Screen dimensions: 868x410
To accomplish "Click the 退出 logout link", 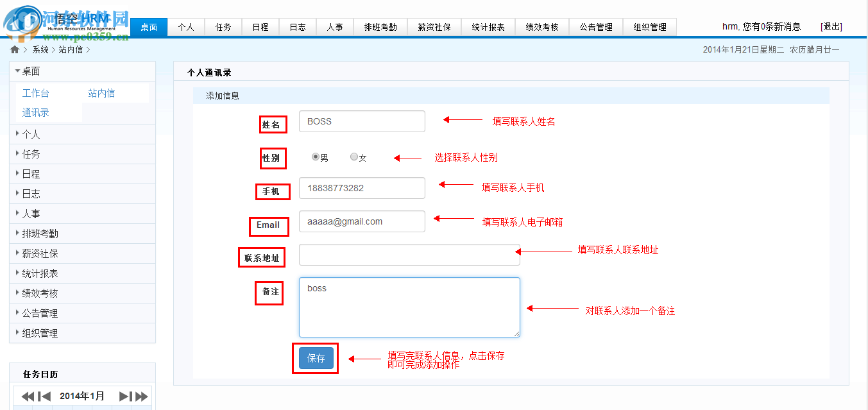I will pyautogui.click(x=831, y=26).
